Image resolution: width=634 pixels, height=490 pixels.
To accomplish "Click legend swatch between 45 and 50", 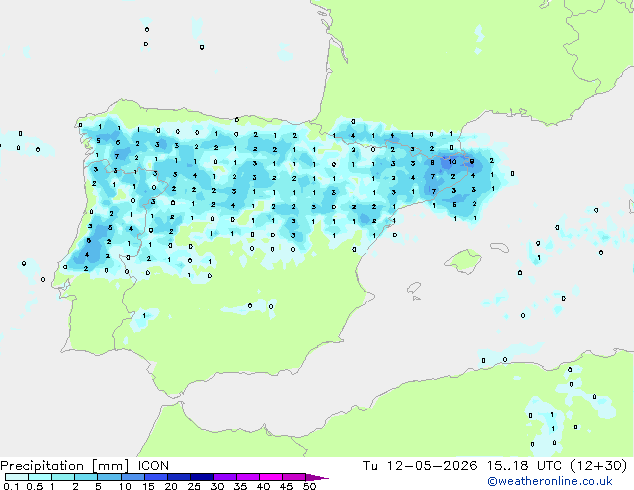I will [x=294, y=477].
